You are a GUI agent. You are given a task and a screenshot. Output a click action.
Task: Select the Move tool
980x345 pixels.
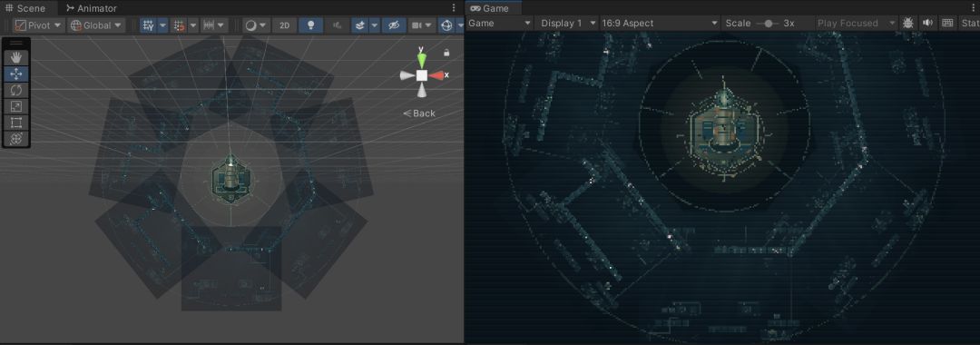pos(16,74)
